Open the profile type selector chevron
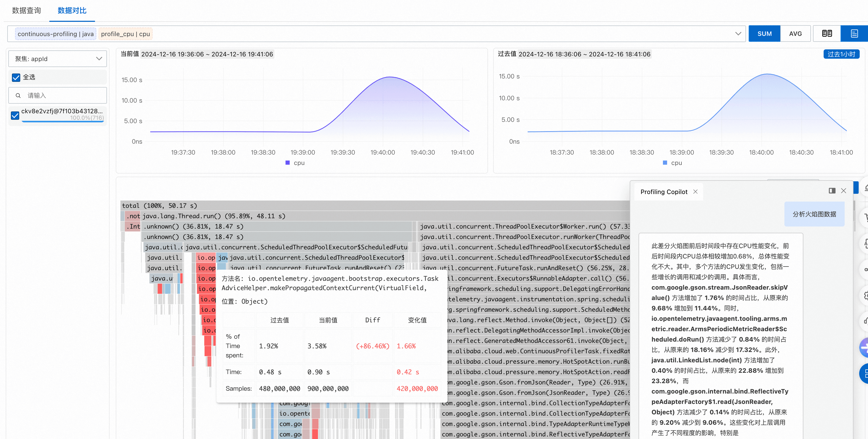Screen dimensions: 868x439 click(x=738, y=34)
